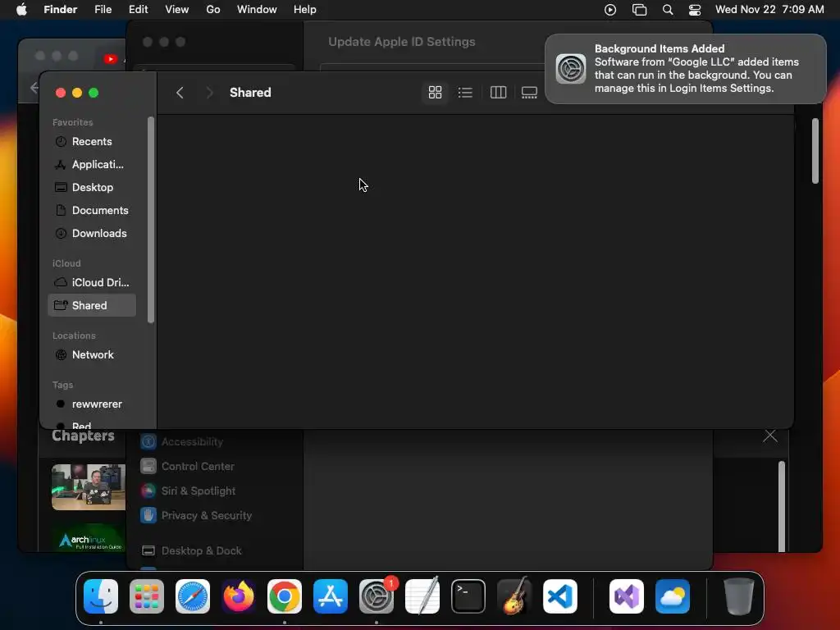Launch Firefox from the Dock
This screenshot has width=840, height=630.
239,596
